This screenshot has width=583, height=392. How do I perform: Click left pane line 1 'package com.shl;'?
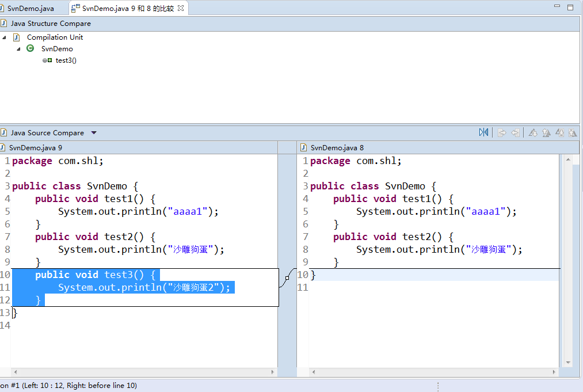[58, 161]
